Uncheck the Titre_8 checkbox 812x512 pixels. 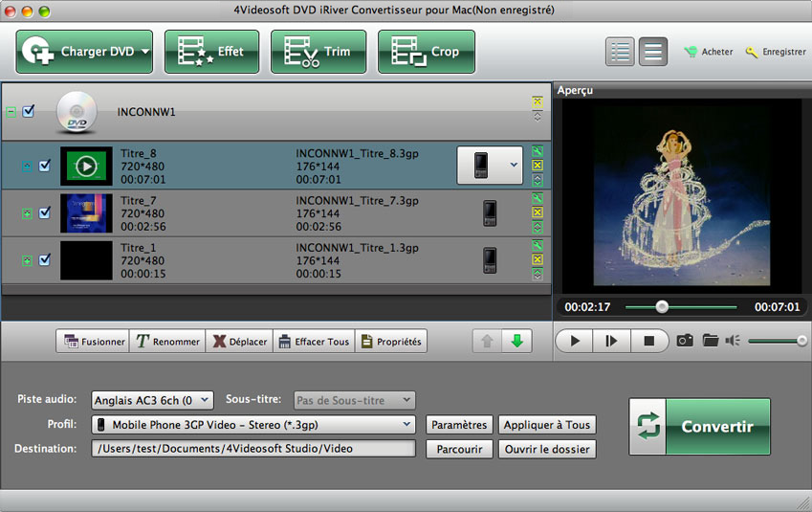coord(45,166)
